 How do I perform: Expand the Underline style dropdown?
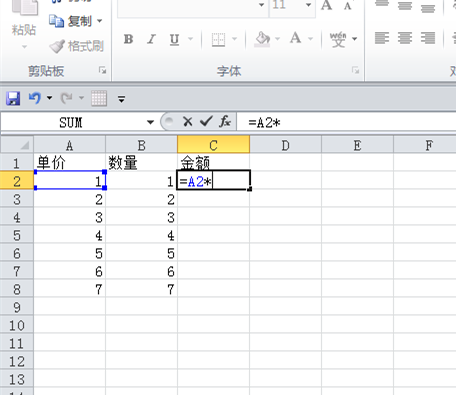190,39
